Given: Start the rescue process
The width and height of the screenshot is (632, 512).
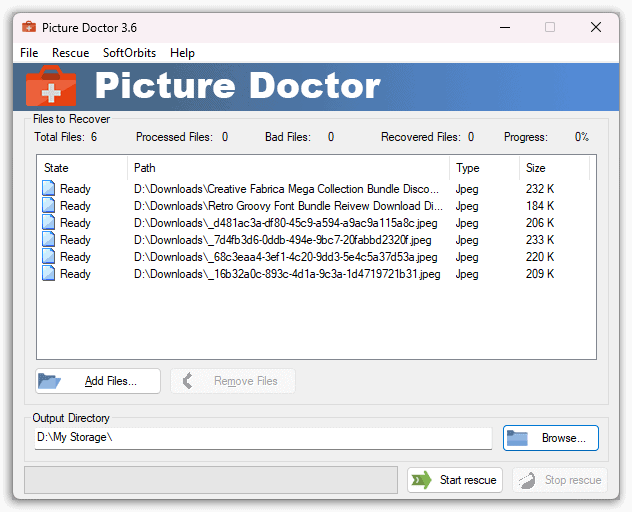Looking at the screenshot, I should point(455,480).
